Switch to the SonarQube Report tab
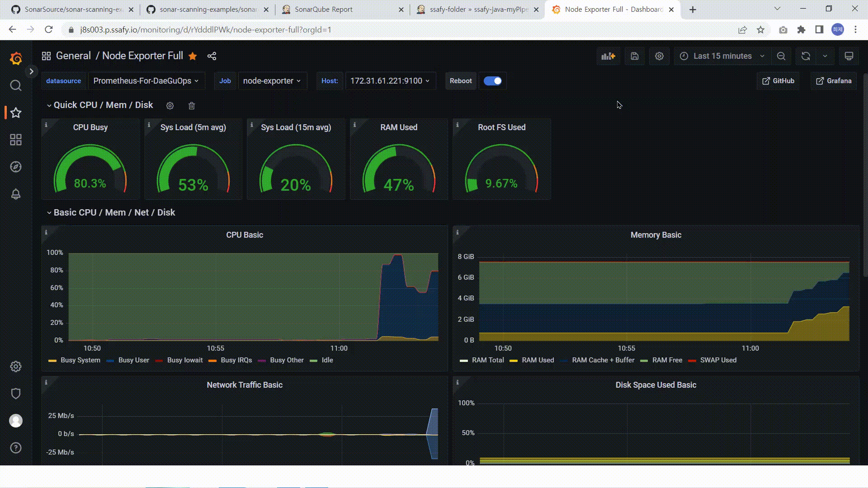The width and height of the screenshot is (868, 488). point(323,9)
